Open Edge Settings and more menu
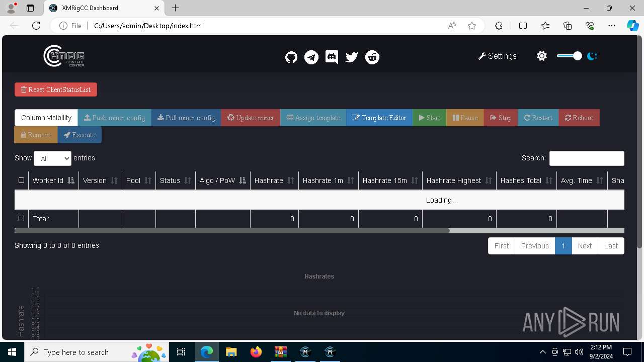 click(612, 26)
